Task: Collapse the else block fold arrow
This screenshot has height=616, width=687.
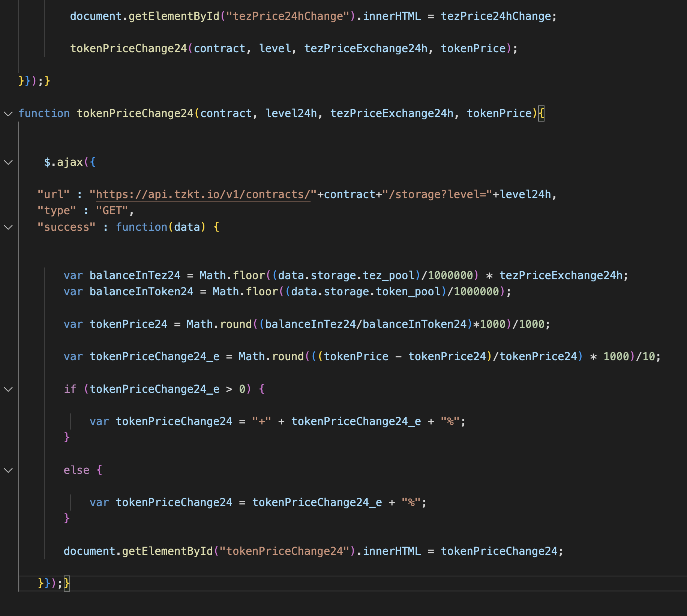Action: pyautogui.click(x=8, y=470)
